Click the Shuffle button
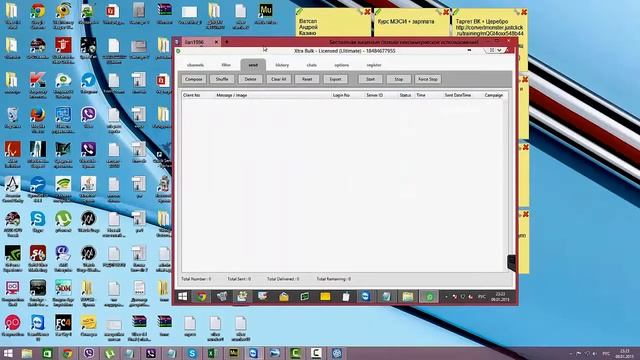 pos(222,79)
